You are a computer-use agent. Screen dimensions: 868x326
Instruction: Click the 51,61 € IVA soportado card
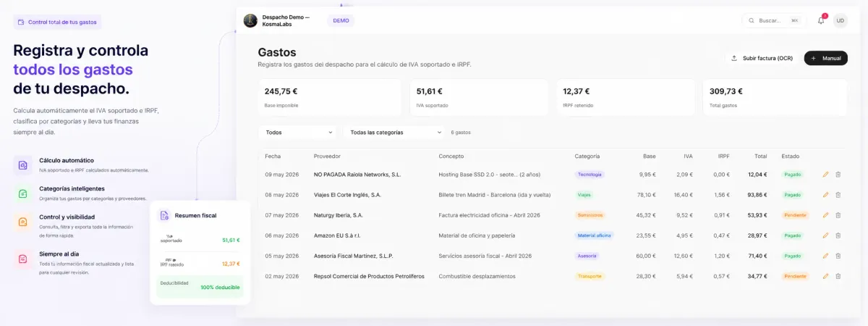tap(477, 97)
